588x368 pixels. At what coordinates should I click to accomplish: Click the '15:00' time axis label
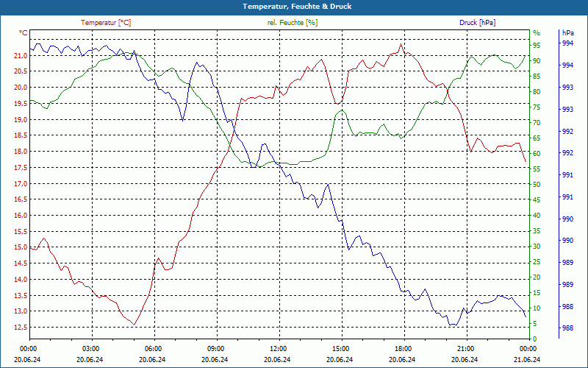(340, 348)
